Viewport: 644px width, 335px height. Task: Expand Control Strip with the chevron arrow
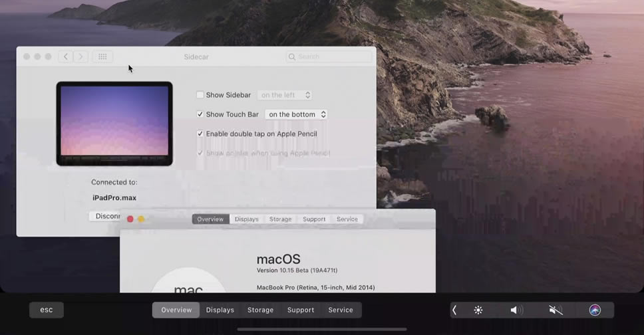tap(454, 310)
